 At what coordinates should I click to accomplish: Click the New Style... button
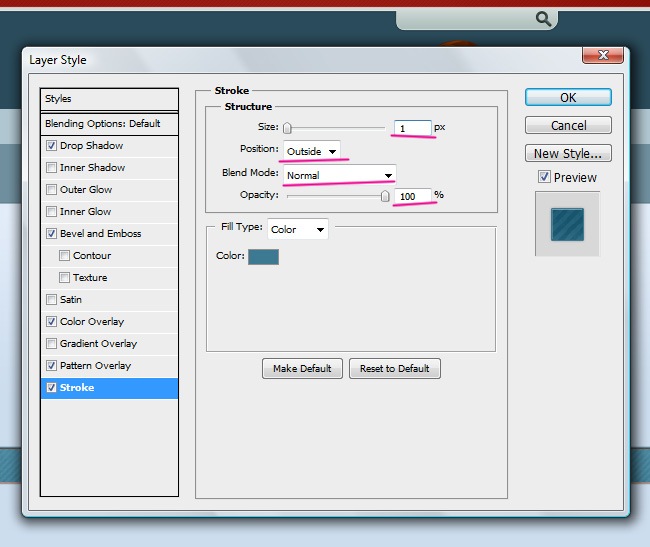568,154
